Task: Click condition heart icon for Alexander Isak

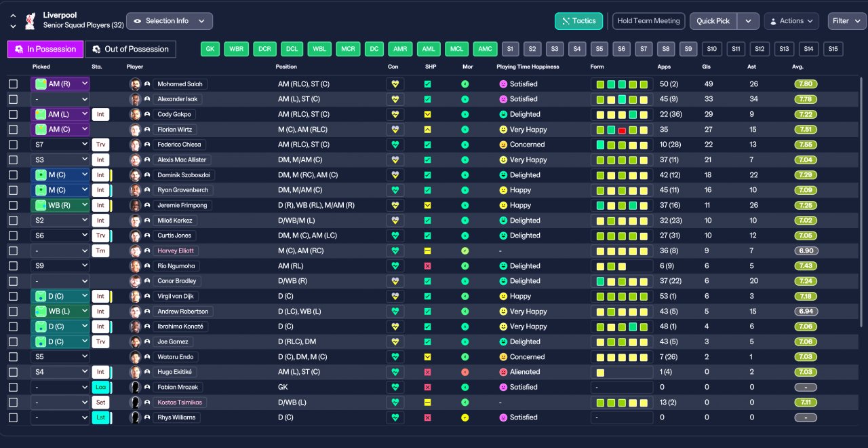Action: [x=395, y=99]
